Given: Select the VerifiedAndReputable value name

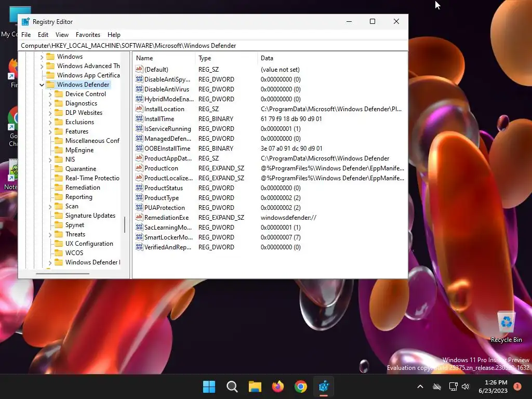Looking at the screenshot, I should 168,247.
